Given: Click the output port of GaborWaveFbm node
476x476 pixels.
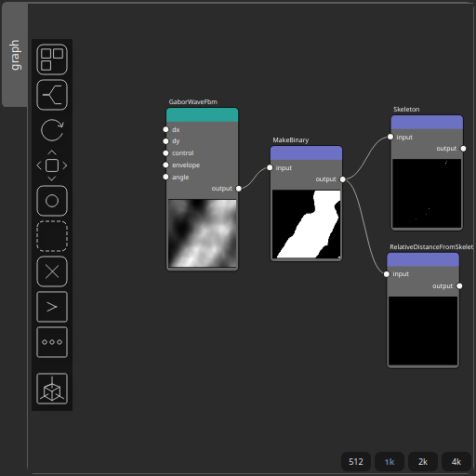Looking at the screenshot, I should pyautogui.click(x=238, y=189).
